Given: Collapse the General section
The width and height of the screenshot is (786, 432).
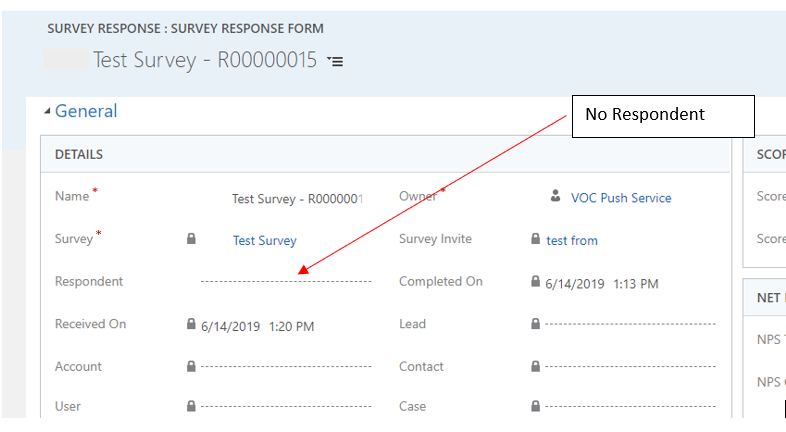Looking at the screenshot, I should click(47, 111).
